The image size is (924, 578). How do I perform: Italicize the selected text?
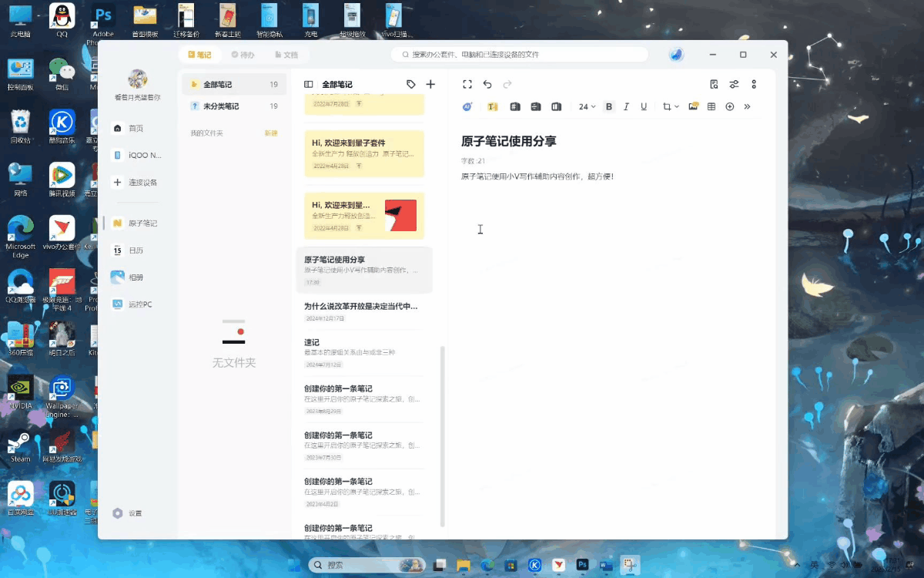click(626, 106)
